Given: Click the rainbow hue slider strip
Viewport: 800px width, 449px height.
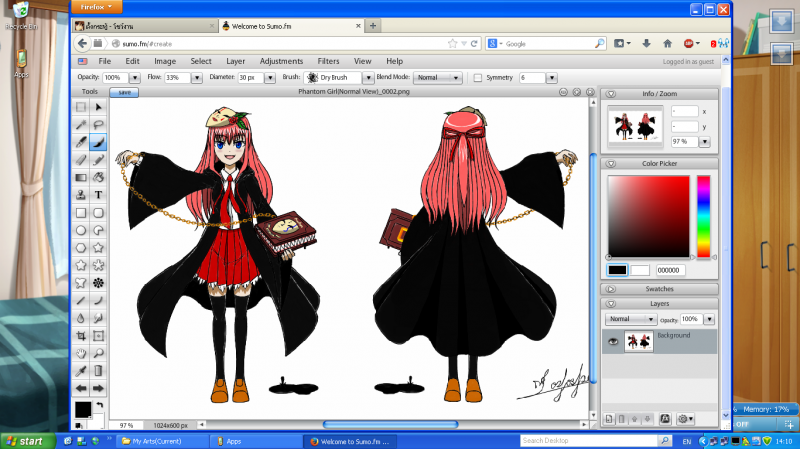Looking at the screenshot, I should click(x=703, y=216).
